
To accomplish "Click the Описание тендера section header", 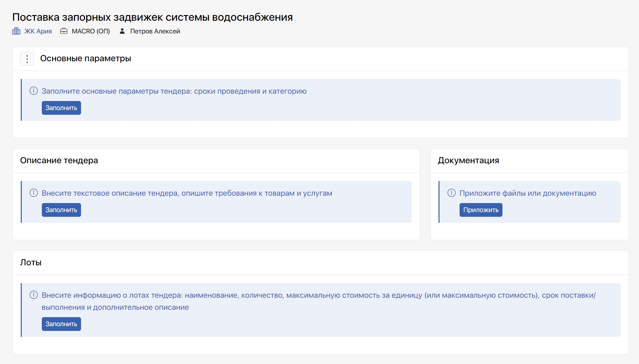I will pyautogui.click(x=59, y=161).
